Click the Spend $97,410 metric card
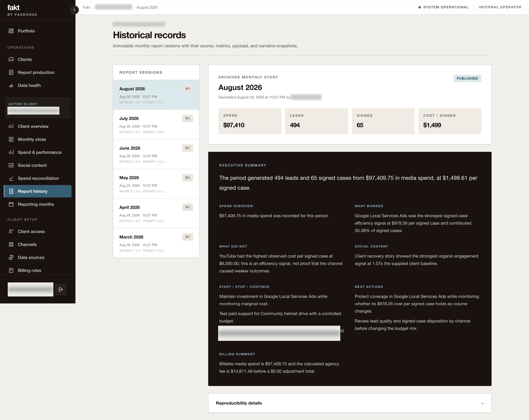The height and width of the screenshot is (420, 529). click(x=250, y=121)
